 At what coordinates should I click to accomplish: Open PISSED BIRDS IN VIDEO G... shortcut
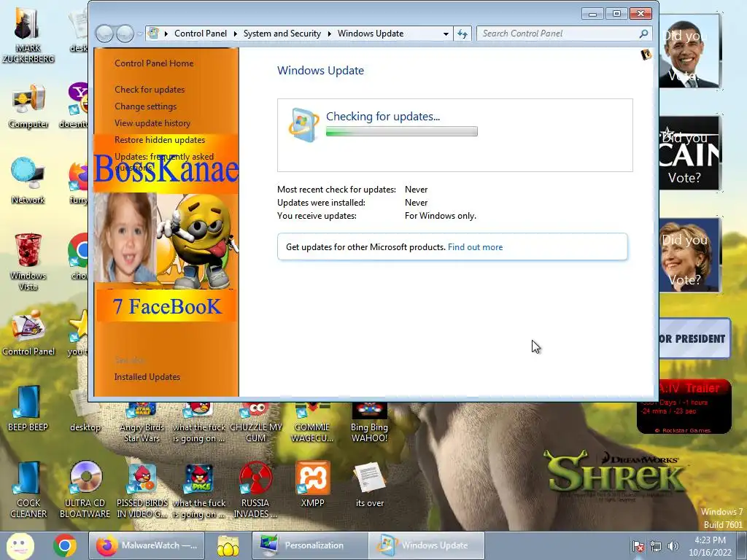(x=142, y=489)
